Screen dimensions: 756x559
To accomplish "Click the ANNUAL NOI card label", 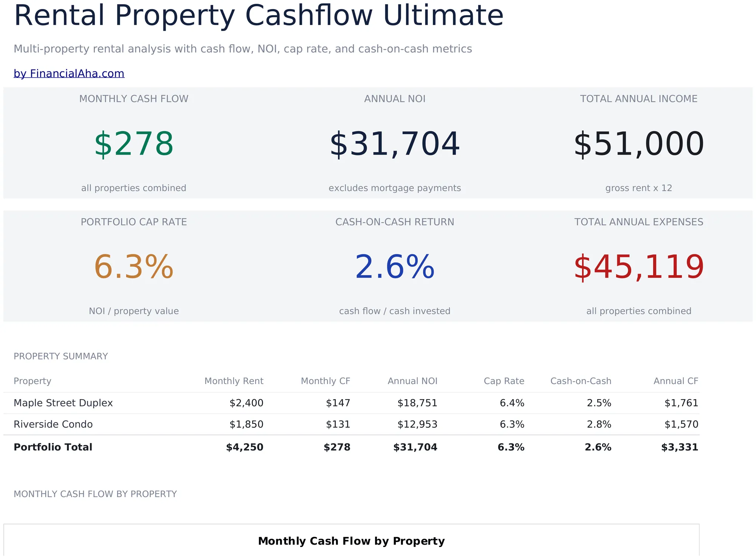I will coord(395,99).
